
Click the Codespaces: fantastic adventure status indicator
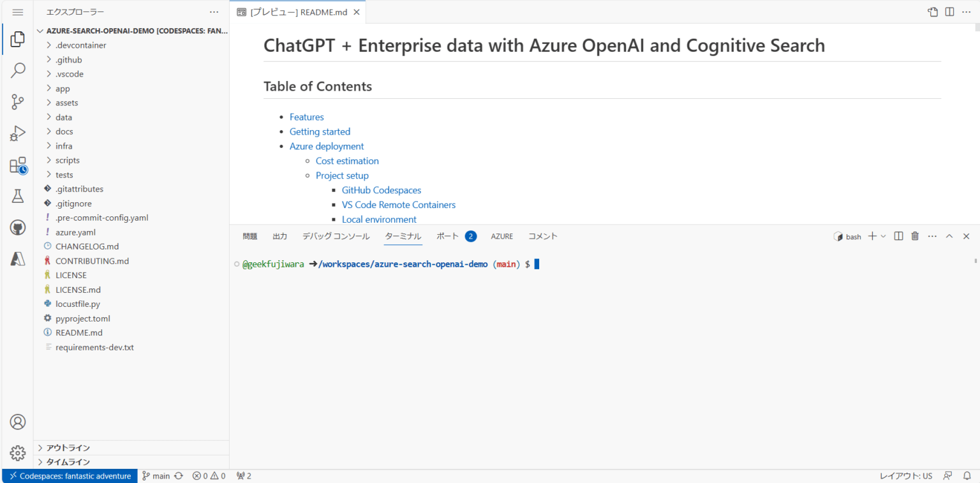pyautogui.click(x=69, y=475)
